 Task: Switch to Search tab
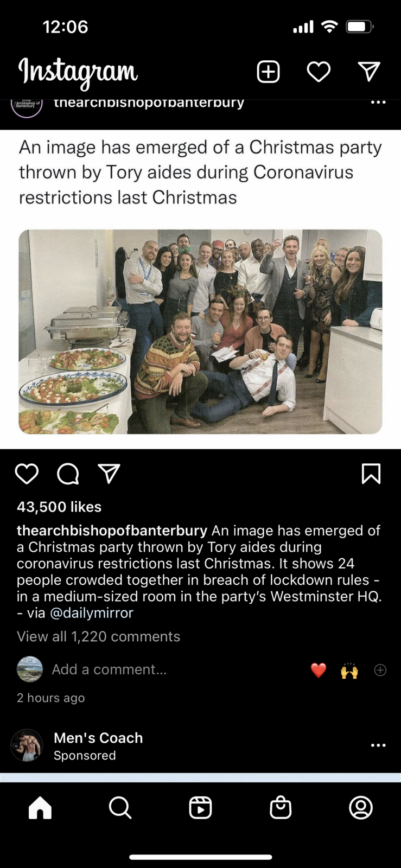[x=120, y=808]
